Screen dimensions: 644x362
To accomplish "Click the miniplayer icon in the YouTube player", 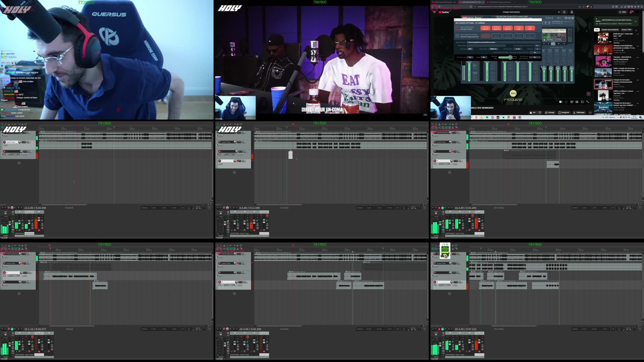I will (x=577, y=102).
